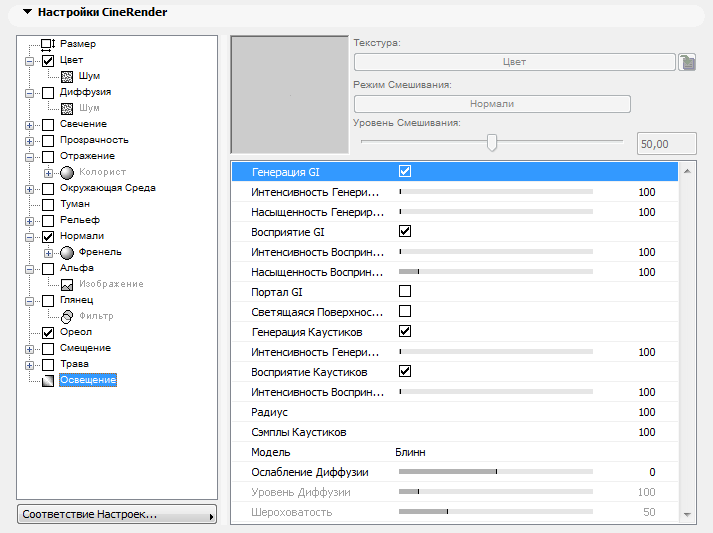The width and height of the screenshot is (713, 533).
Task: Uncheck Восприятие Каустиков checkbox
Action: tap(405, 371)
